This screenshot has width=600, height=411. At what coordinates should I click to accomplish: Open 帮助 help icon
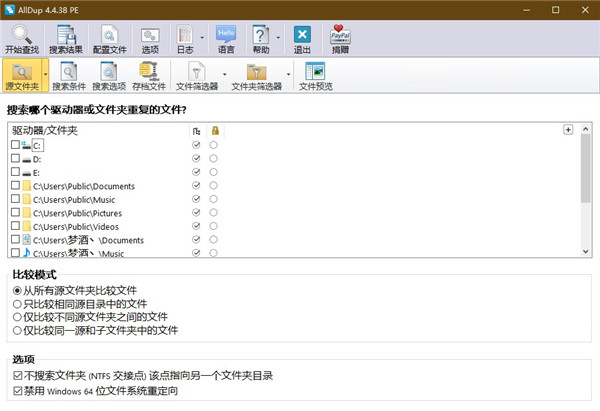click(261, 39)
